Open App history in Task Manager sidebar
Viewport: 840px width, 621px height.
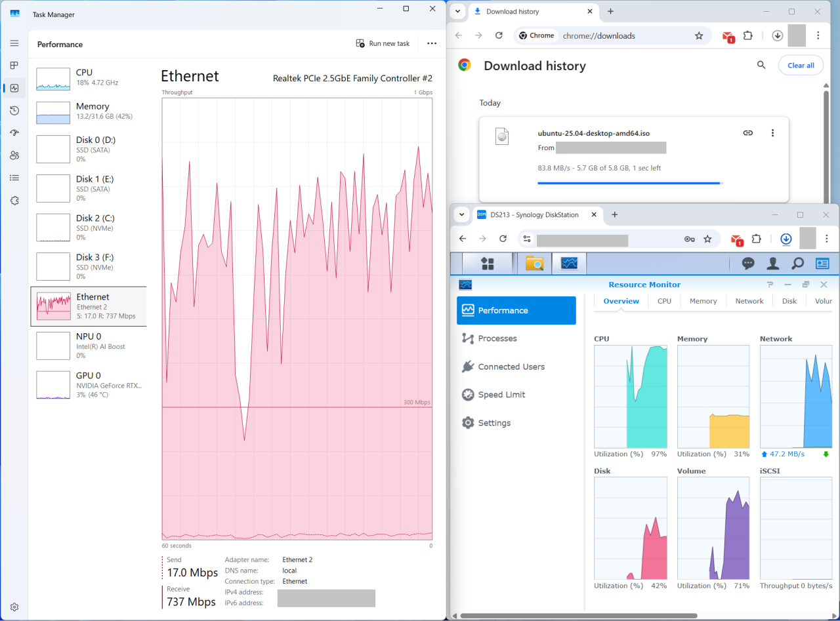pos(14,111)
